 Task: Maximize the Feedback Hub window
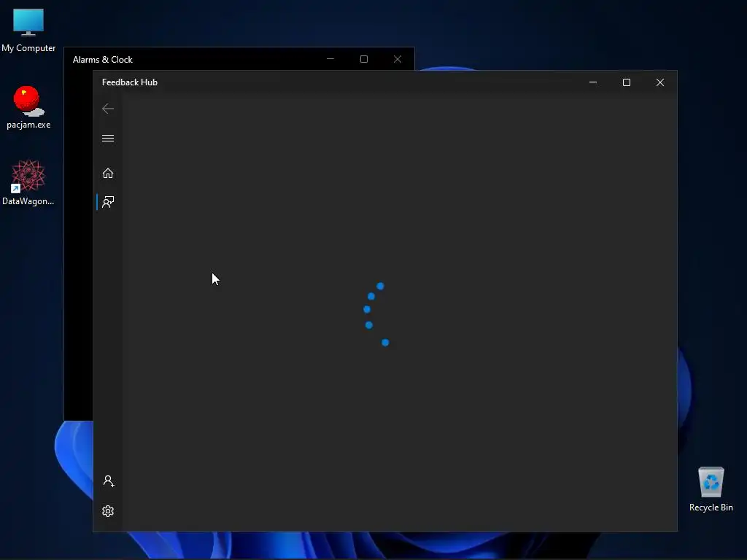pyautogui.click(x=627, y=82)
